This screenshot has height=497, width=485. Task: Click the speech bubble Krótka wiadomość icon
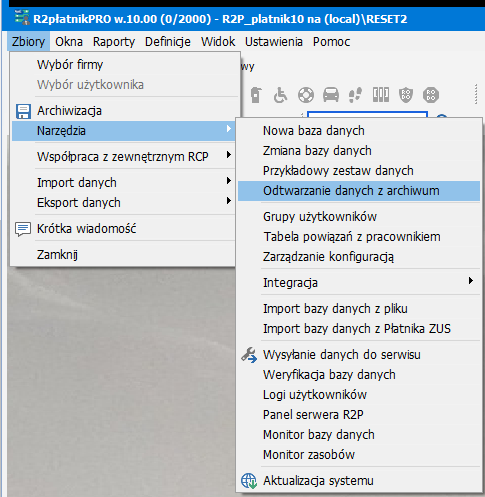point(23,229)
